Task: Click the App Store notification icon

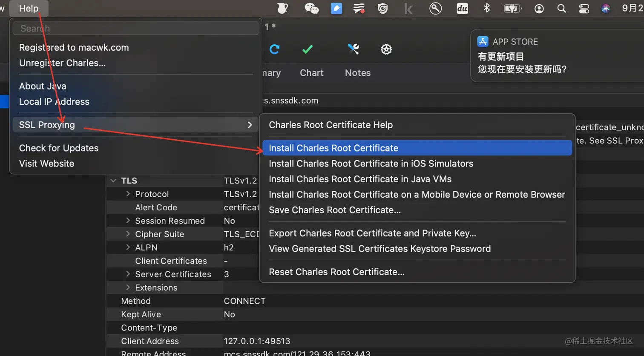Action: pyautogui.click(x=483, y=41)
